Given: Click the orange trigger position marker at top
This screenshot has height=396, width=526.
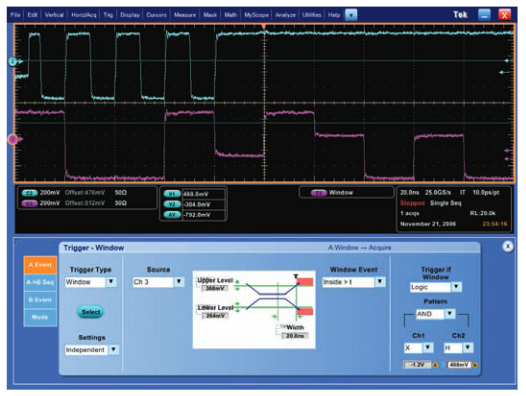Looking at the screenshot, I should click(x=264, y=27).
